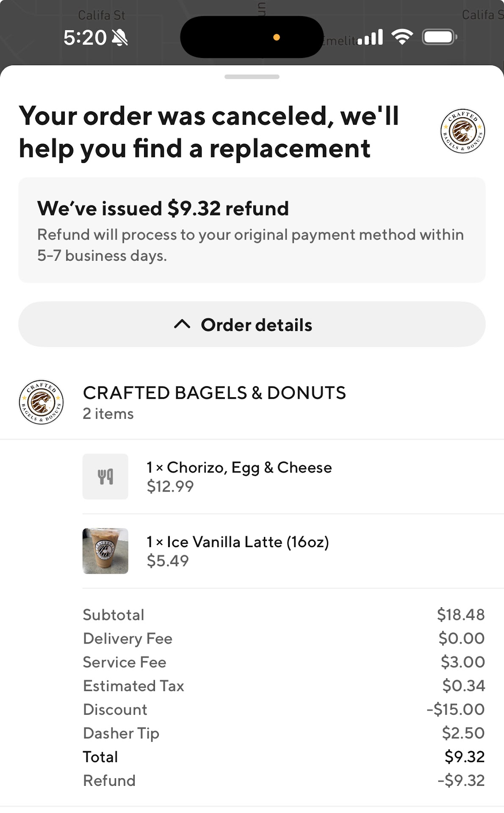Open CRAFTED BAGELS & DONUTS store name
This screenshot has height=813, width=504.
tap(214, 393)
